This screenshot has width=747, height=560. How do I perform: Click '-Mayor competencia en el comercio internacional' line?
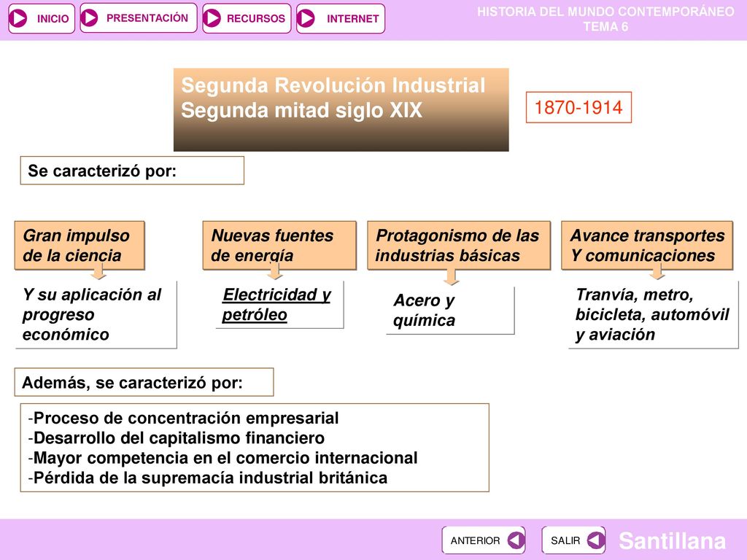coord(222,458)
